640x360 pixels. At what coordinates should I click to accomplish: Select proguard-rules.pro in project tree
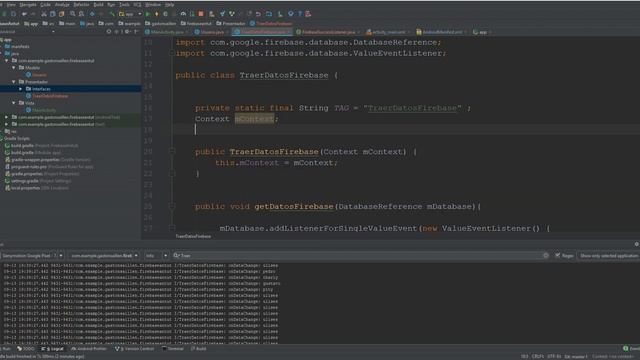(x=49, y=167)
